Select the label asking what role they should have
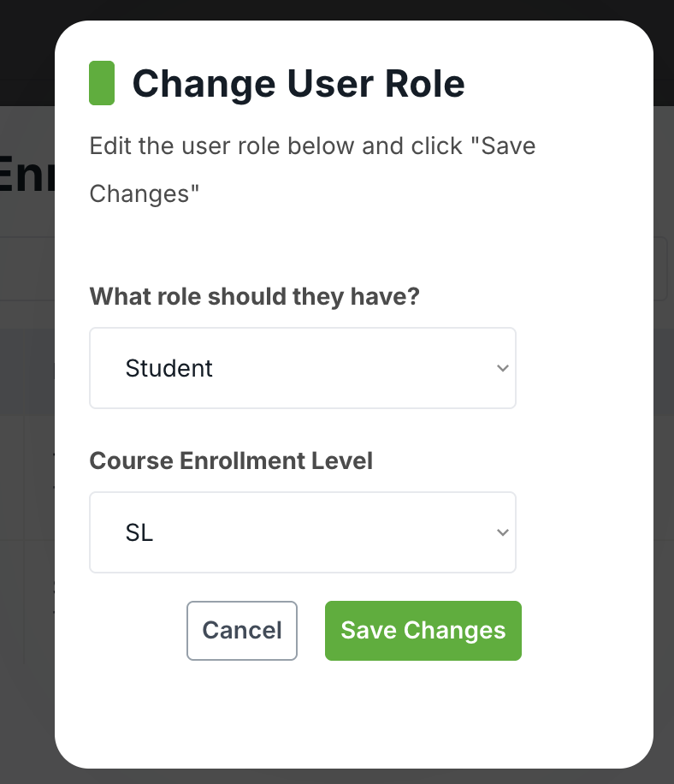Viewport: 674px width, 784px height. tap(254, 296)
